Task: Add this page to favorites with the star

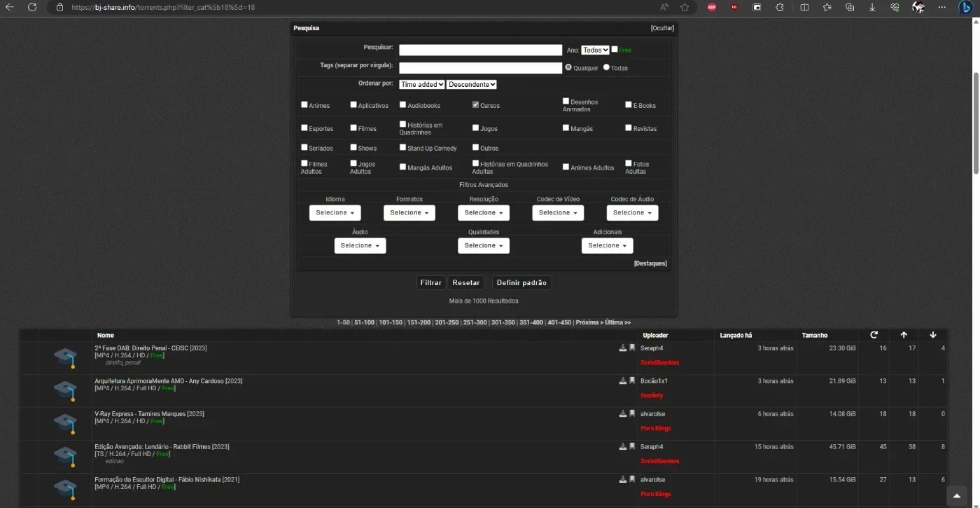Action: [x=685, y=7]
